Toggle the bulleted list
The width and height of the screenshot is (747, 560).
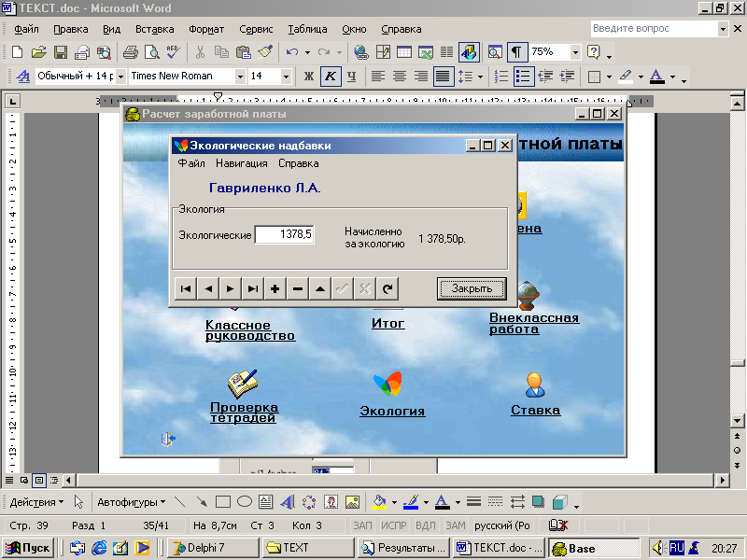[x=523, y=77]
